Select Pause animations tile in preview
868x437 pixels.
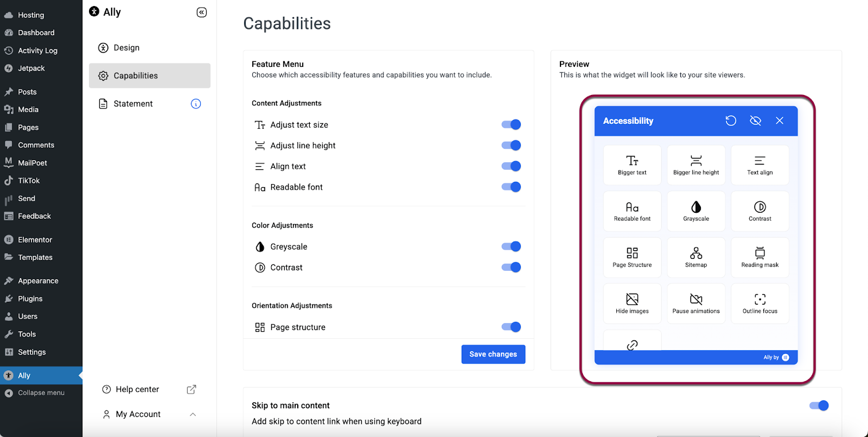(696, 303)
